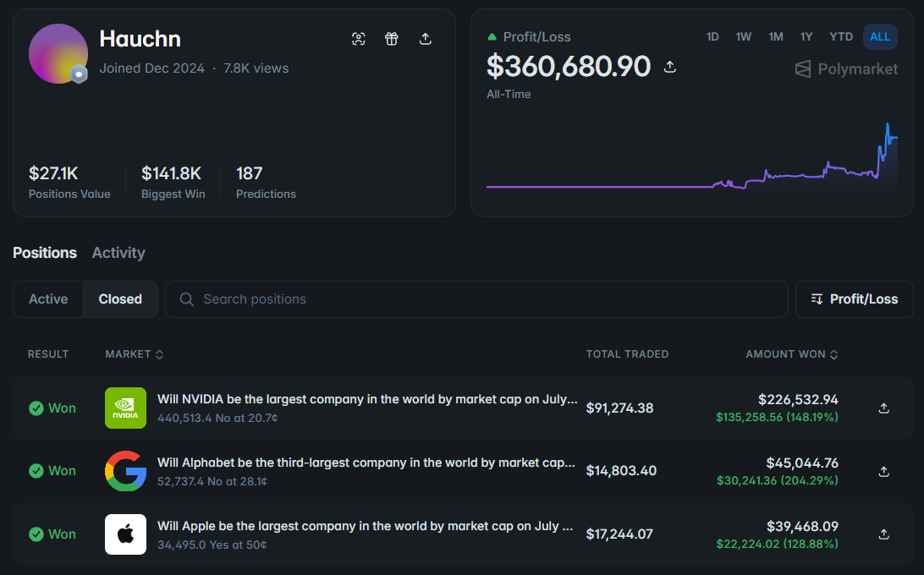Open the profile QR scan icon

tap(358, 39)
